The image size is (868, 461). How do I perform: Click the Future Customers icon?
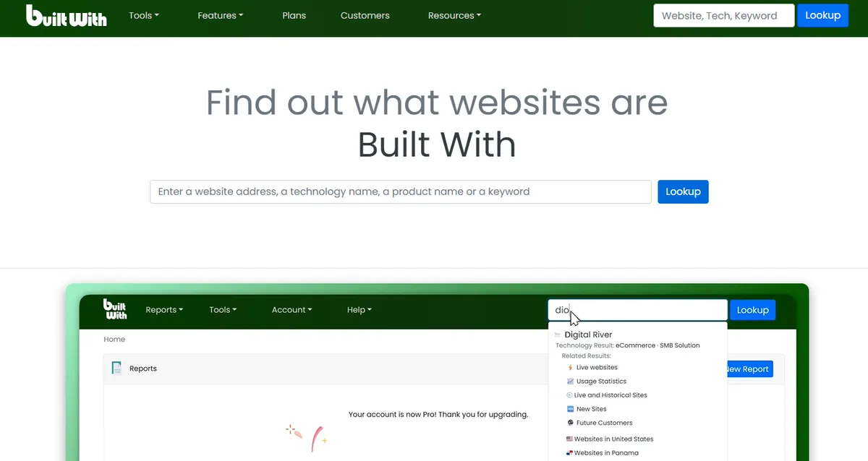(x=570, y=423)
